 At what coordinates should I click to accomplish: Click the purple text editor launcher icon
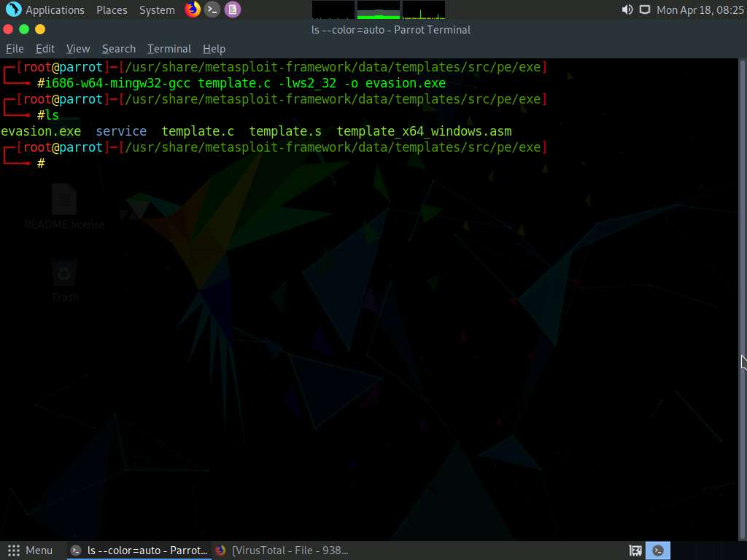click(232, 9)
